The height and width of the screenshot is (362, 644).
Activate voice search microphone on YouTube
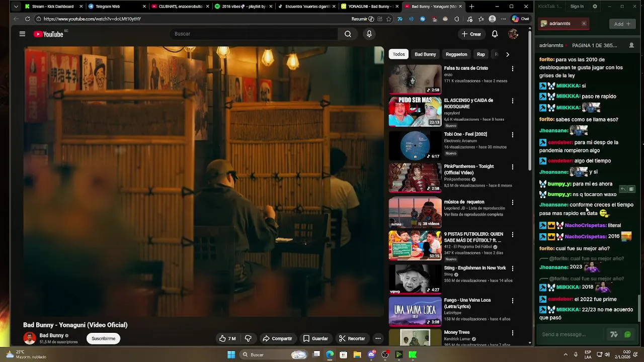click(x=369, y=34)
